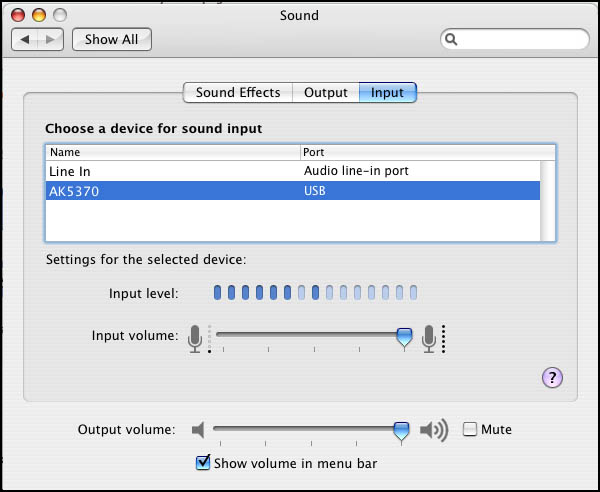The height and width of the screenshot is (492, 600).
Task: Sort devices by the Name column header
Action: coord(170,152)
